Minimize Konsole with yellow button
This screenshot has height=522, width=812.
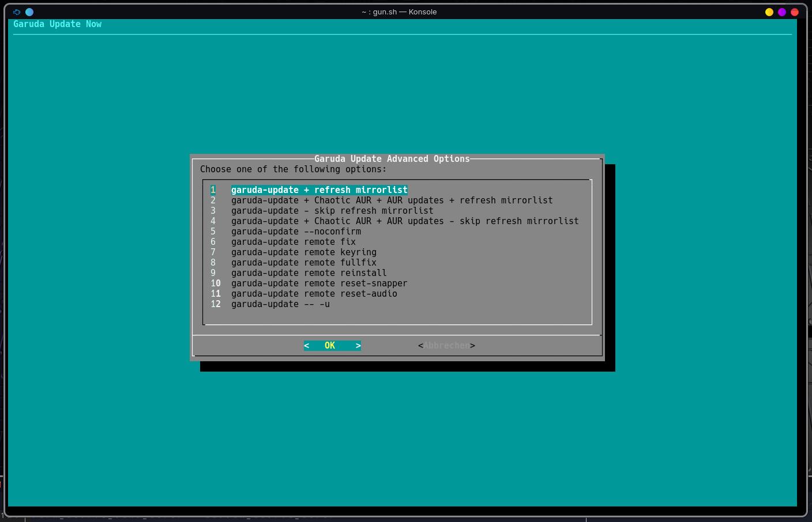tap(769, 12)
